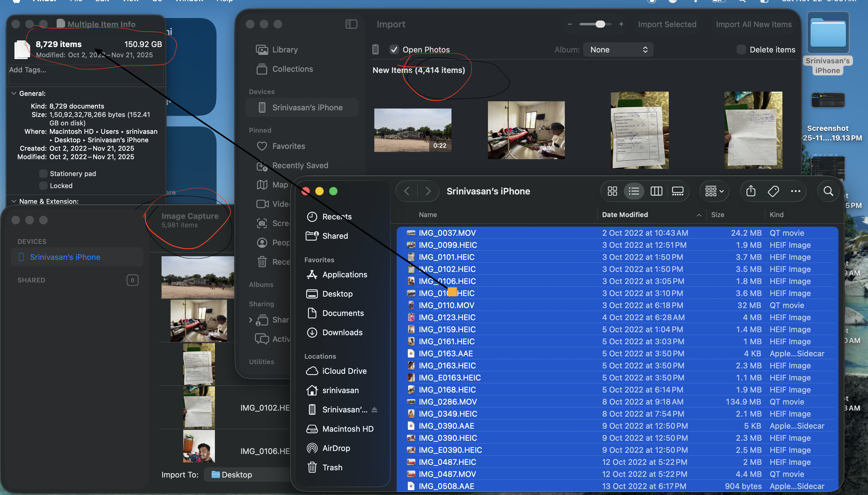This screenshot has width=868, height=495.
Task: Eject Srinivasan's iPhone in Finder sidebar
Action: 374,410
